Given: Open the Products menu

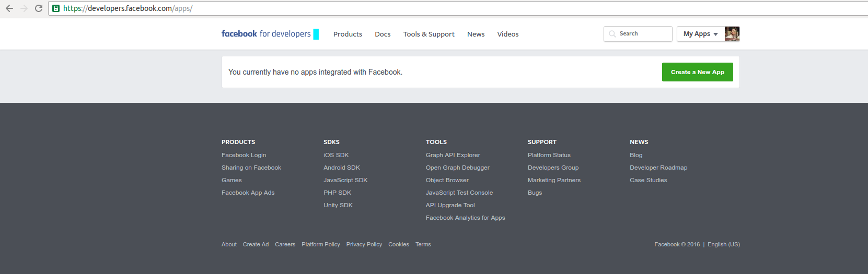Looking at the screenshot, I should point(348,34).
